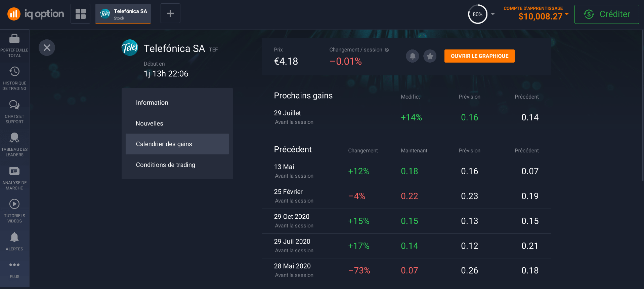Show more options via Plus
The image size is (644, 289).
click(14, 270)
